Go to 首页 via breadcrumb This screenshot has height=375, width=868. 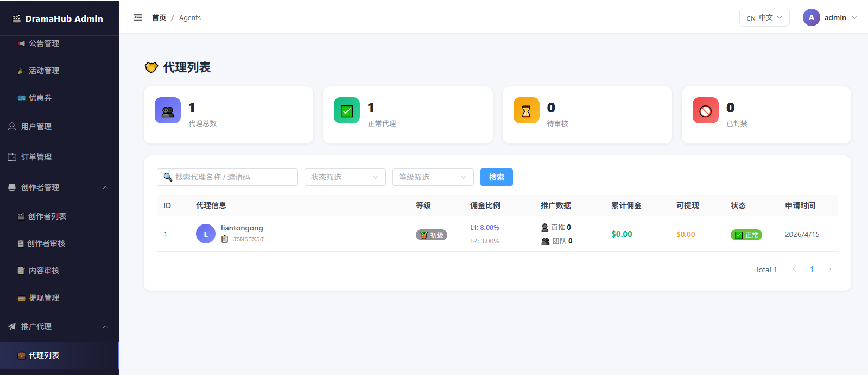[x=159, y=17]
